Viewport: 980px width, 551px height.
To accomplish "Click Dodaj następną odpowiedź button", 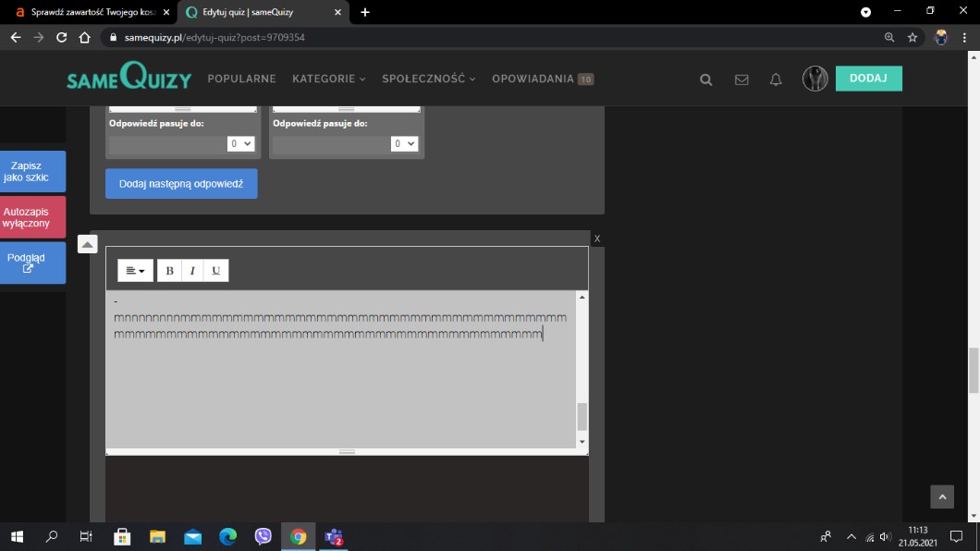I will pyautogui.click(x=181, y=184).
